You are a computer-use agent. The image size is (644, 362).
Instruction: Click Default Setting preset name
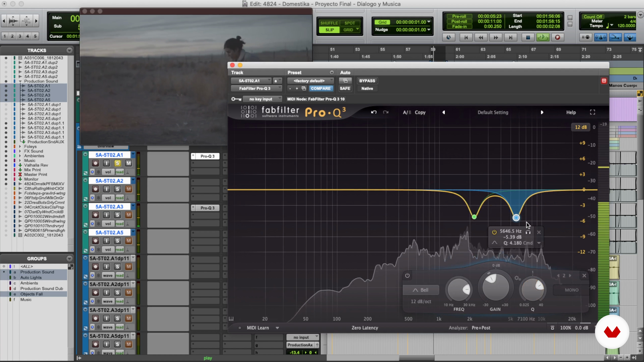[x=493, y=112]
